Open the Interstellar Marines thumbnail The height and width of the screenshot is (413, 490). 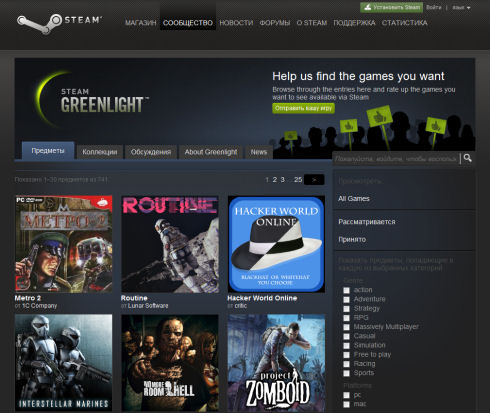point(64,363)
